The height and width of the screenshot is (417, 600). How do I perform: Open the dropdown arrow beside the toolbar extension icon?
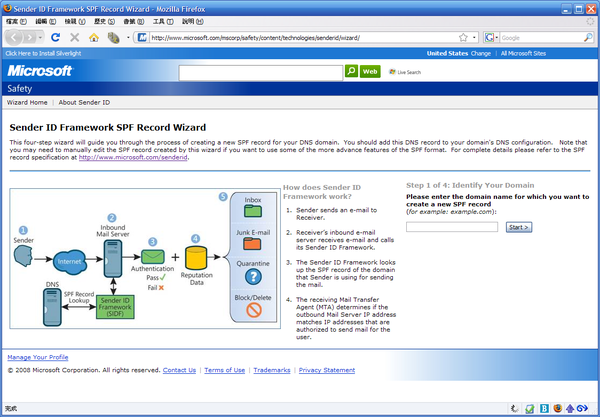coord(128,37)
